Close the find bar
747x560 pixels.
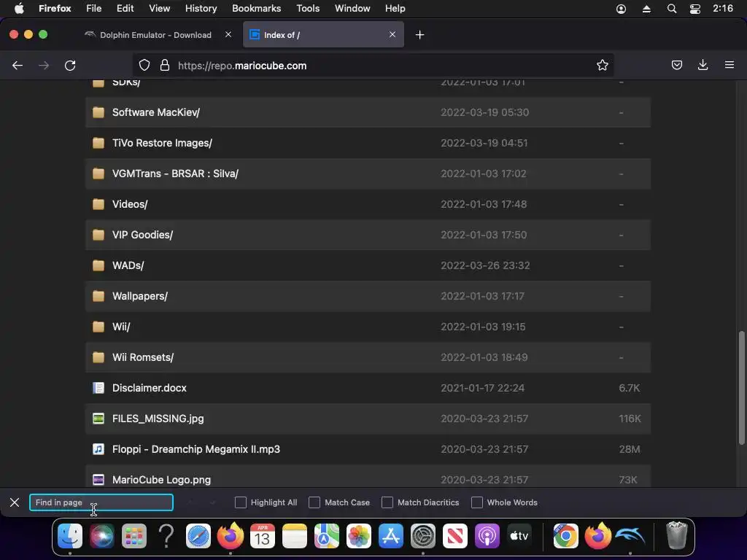tap(15, 502)
